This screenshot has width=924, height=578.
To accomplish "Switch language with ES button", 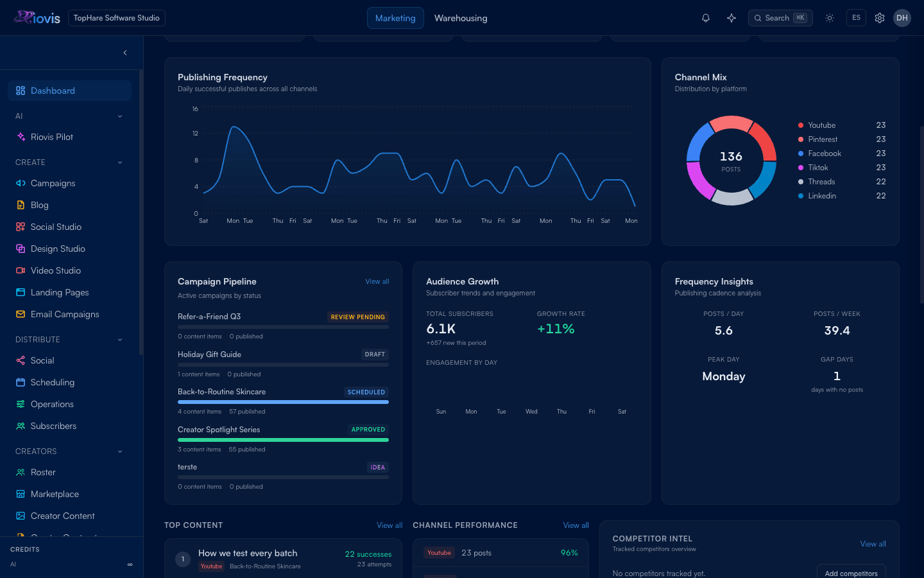I will point(856,18).
